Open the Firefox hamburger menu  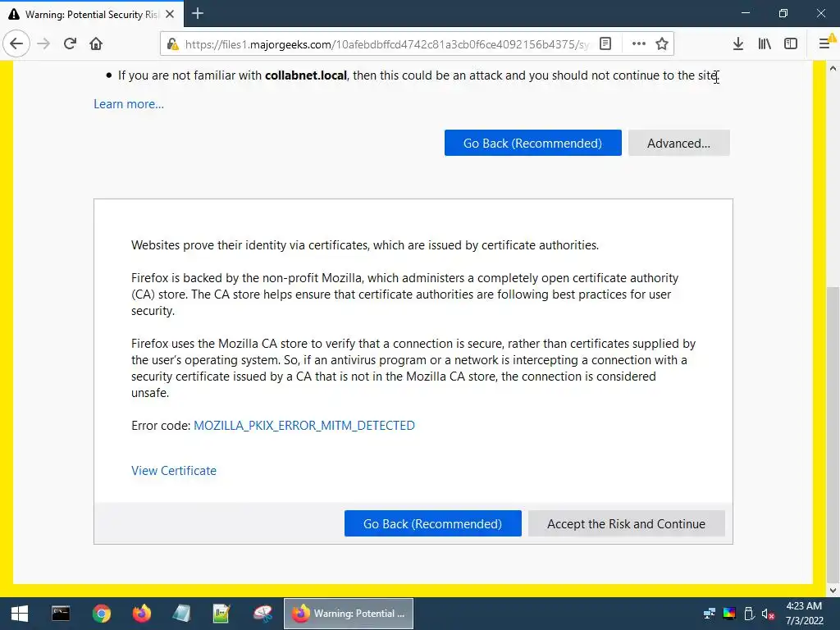coord(825,43)
